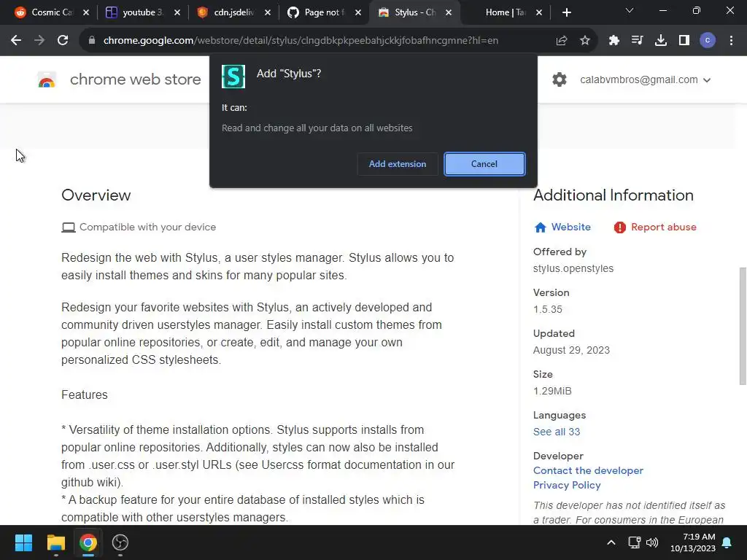
Task: Bookmark this tab with the star icon
Action: pos(585,41)
